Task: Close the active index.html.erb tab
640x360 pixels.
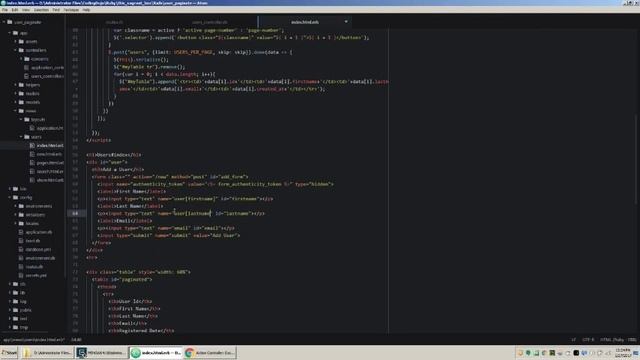Action: tap(346, 22)
